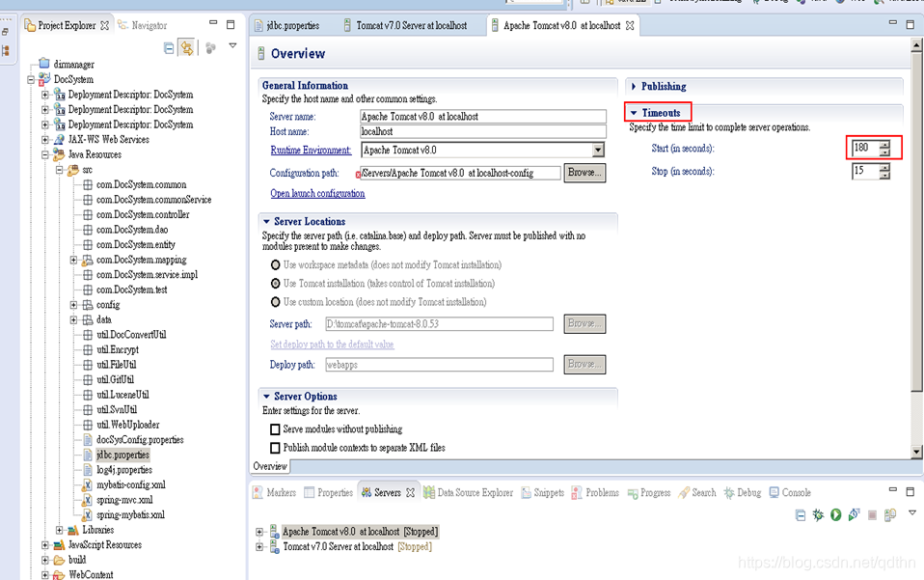
Task: Click in the Host name field
Action: pos(483,131)
